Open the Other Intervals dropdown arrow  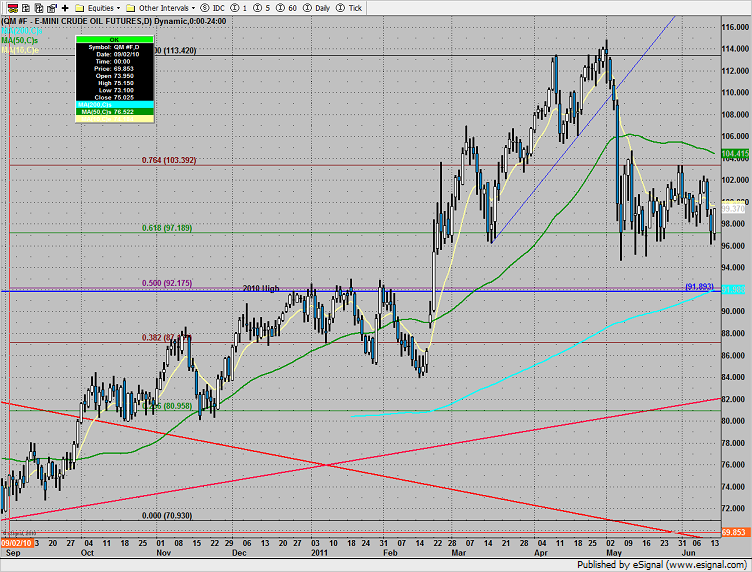pos(193,8)
